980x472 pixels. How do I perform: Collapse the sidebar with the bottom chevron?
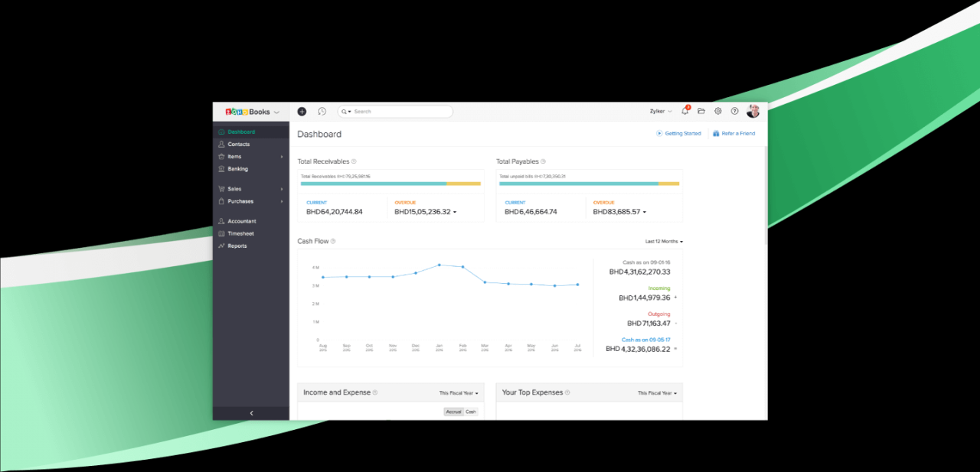[x=251, y=412]
